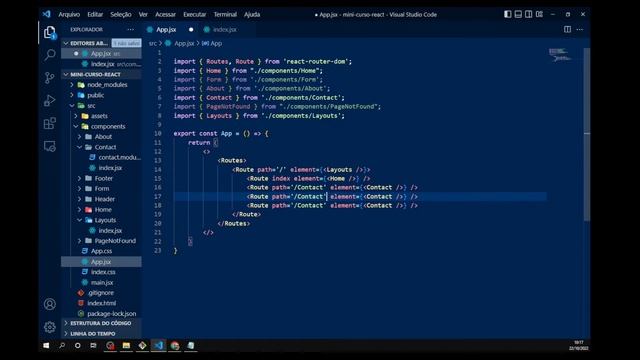Collapse the EDITORES ABERTOS section
640x360 pixels.
[66, 43]
